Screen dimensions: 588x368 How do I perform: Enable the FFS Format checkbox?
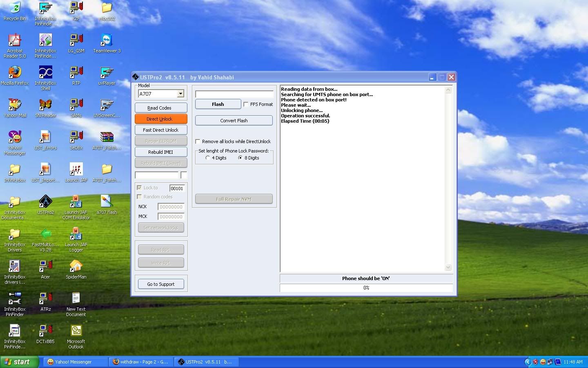pos(246,104)
